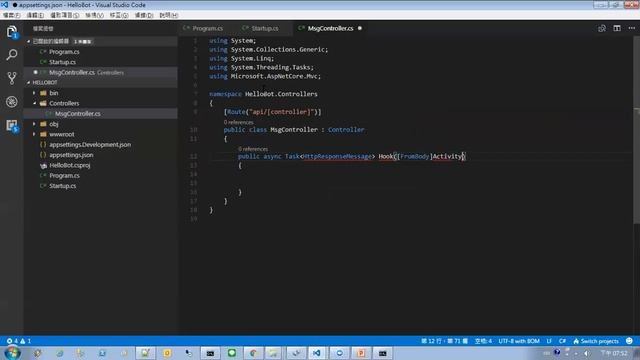The width and height of the screenshot is (640, 360).
Task: Open the 檢視(V) menu
Action: 94,15
